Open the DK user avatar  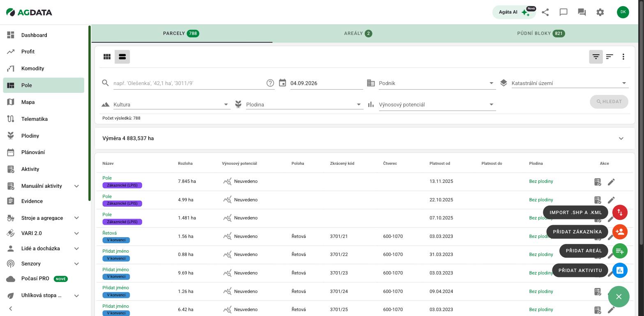623,12
